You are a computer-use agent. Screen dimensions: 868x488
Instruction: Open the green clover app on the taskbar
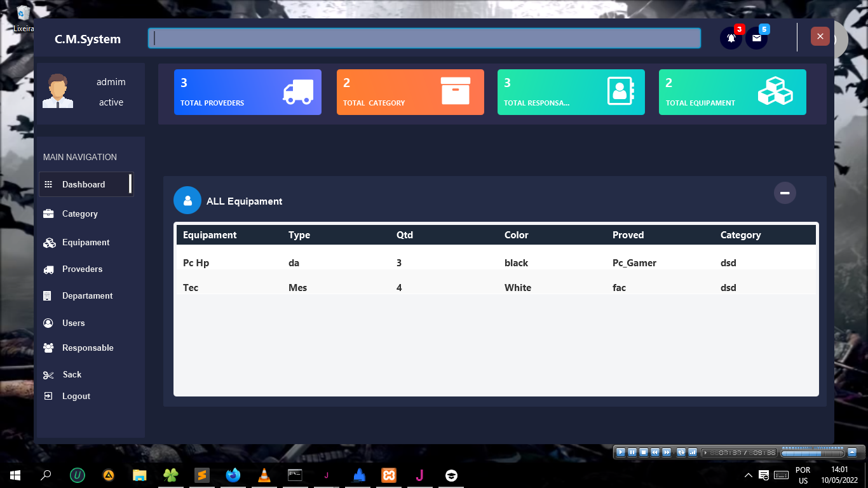coord(171,475)
